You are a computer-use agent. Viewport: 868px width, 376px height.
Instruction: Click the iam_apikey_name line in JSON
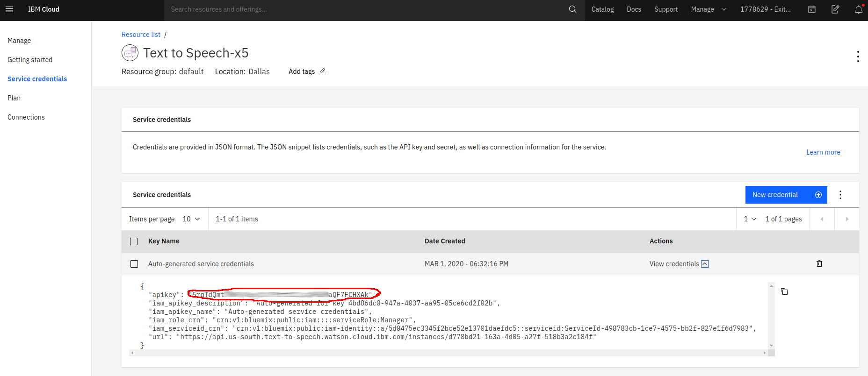260,312
